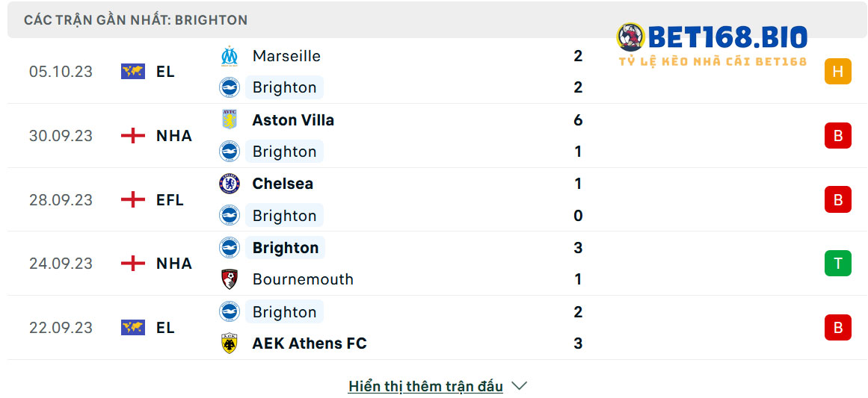Click the Aston Villa club crest
868x398 pixels.
(x=230, y=119)
